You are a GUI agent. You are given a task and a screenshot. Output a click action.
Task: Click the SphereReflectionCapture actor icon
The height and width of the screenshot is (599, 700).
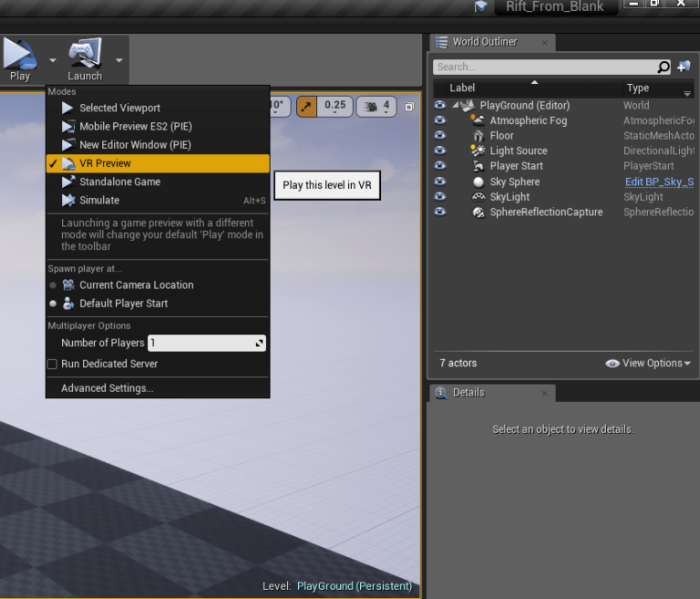click(479, 212)
